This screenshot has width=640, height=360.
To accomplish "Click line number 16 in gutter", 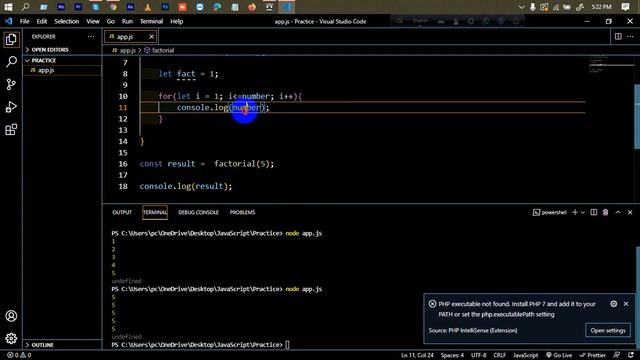I will tap(123, 164).
